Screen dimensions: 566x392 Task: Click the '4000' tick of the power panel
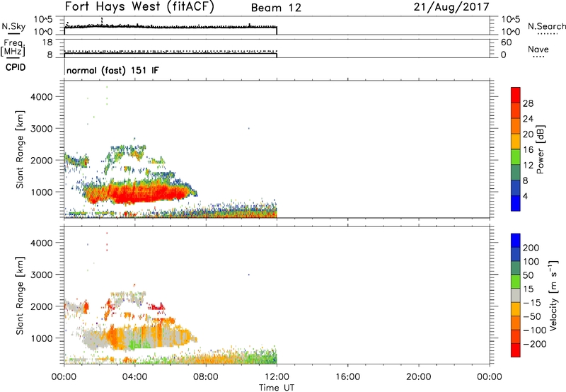[x=42, y=97]
